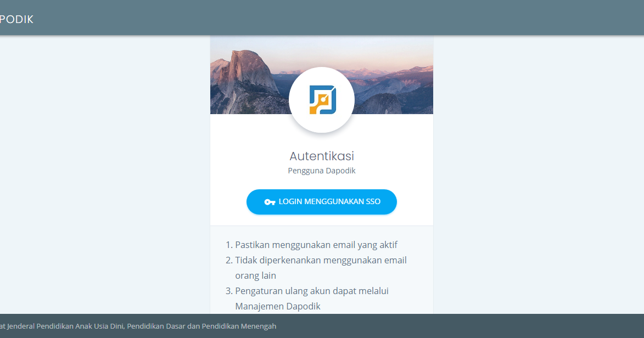Screen dimensions: 644x338
Task: Click the mountain banner image
Action: 322,75
